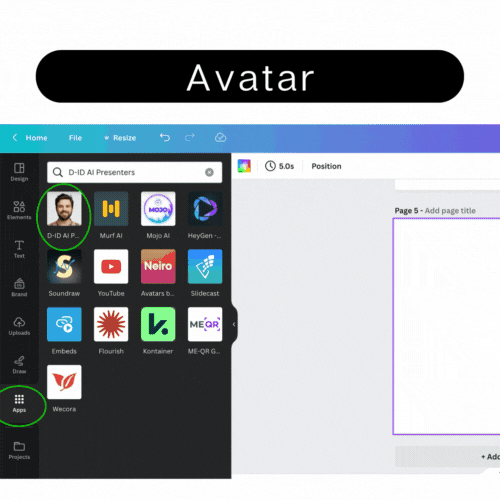Open the File menu

coord(75,138)
